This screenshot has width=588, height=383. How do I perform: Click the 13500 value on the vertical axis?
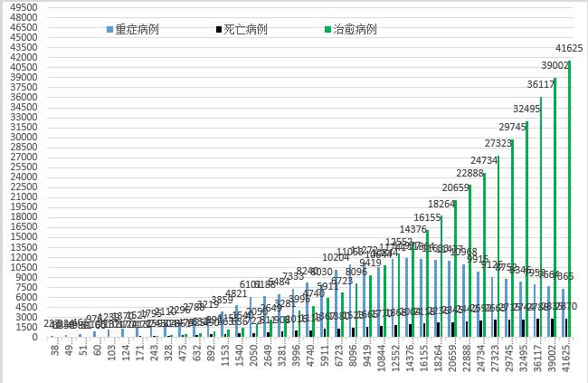(24, 247)
